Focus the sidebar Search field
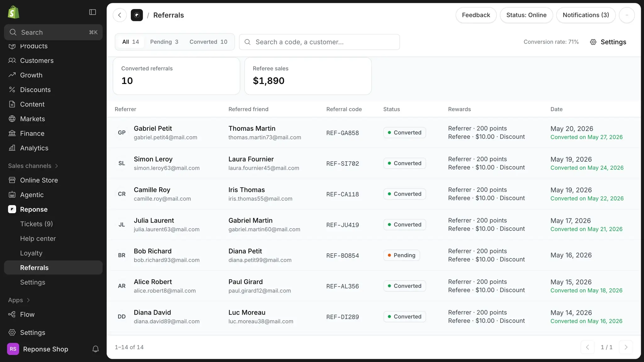 pos(53,32)
